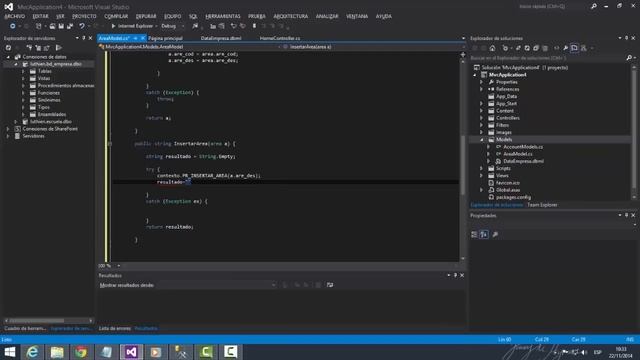Pin the Explorador de soluciones panel
Screen dimensions: 640x360
click(627, 38)
